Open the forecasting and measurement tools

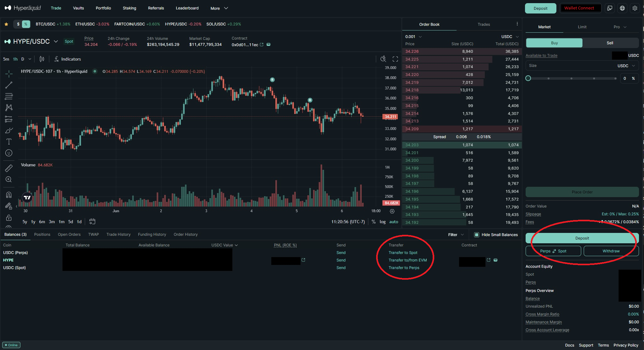point(9,119)
